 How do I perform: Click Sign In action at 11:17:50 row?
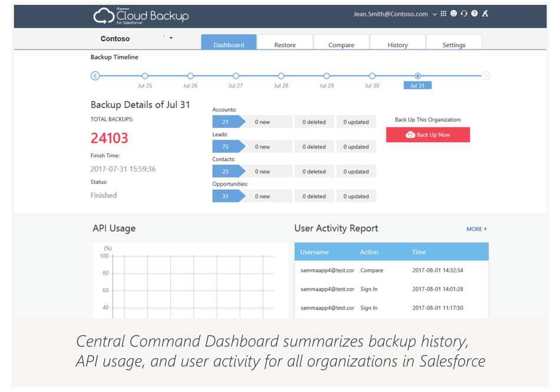[369, 308]
